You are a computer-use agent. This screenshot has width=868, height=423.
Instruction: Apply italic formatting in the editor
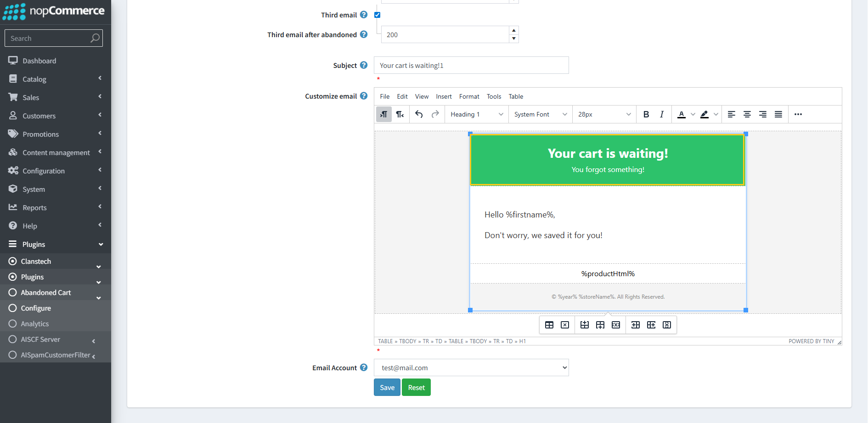[661, 114]
